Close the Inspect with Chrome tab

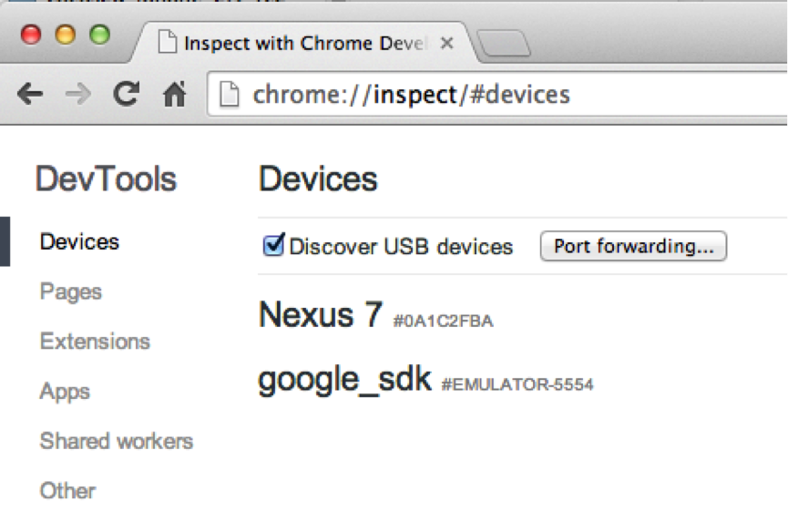(x=446, y=43)
